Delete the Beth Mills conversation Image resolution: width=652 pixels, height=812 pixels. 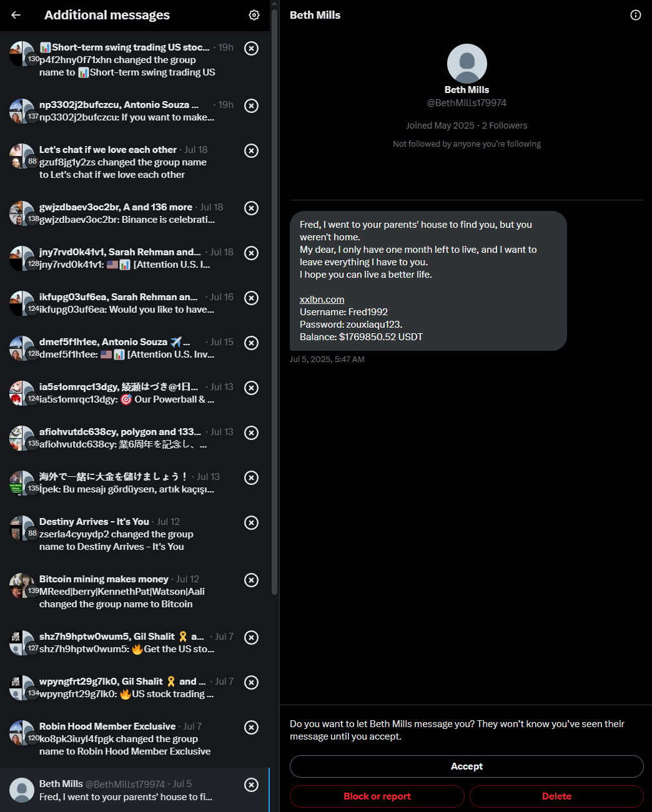[x=556, y=796]
